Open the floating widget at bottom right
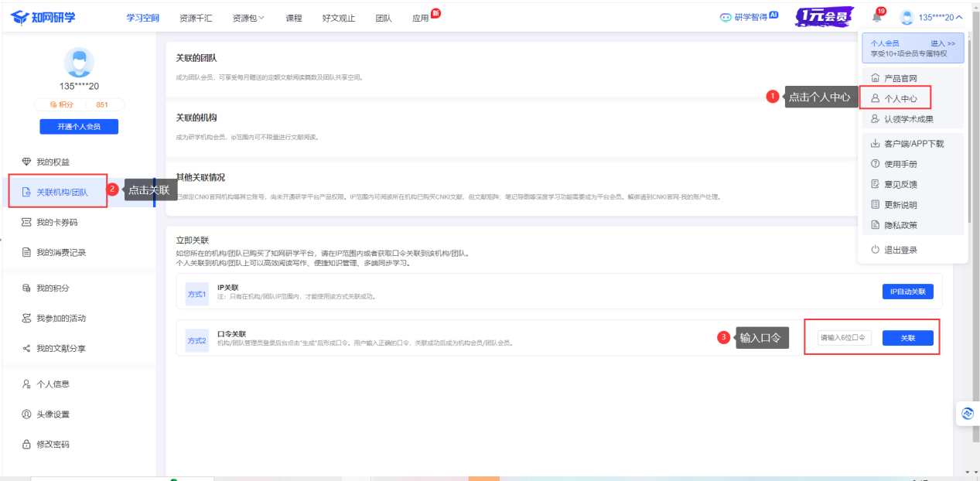Viewport: 980px width, 481px height. coord(968,414)
